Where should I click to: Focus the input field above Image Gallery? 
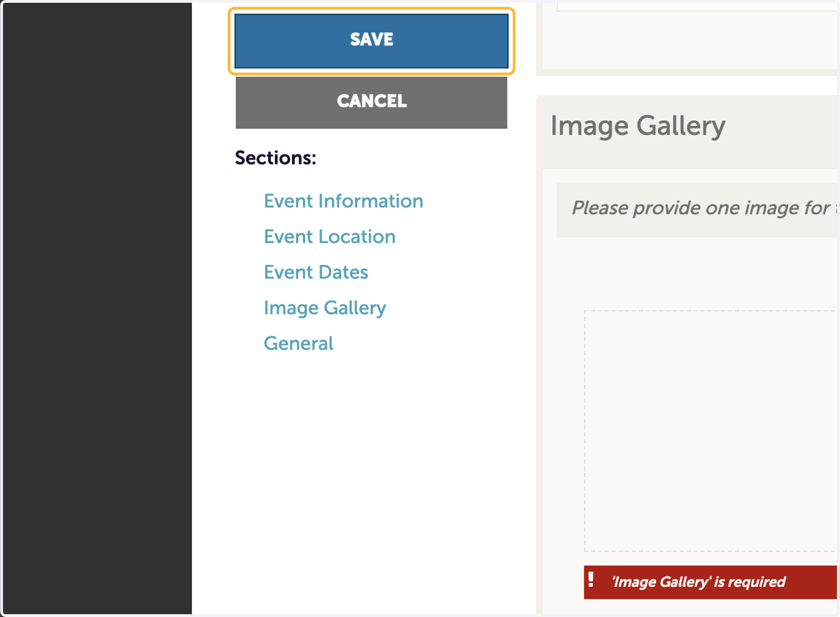click(x=697, y=6)
